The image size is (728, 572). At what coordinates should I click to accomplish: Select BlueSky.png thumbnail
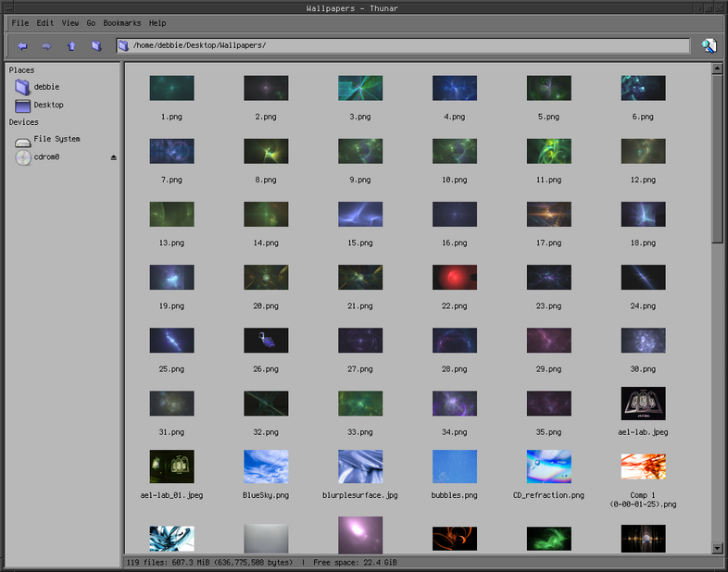click(x=266, y=466)
